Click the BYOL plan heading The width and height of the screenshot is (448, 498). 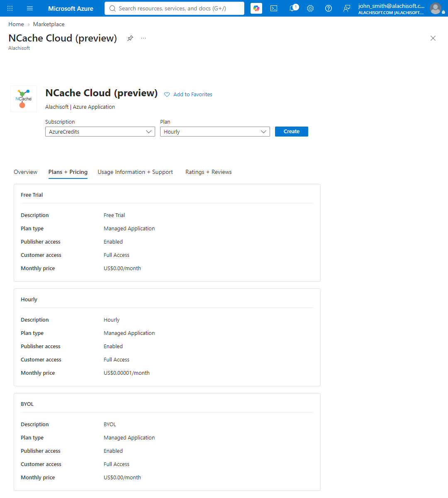[x=27, y=404]
